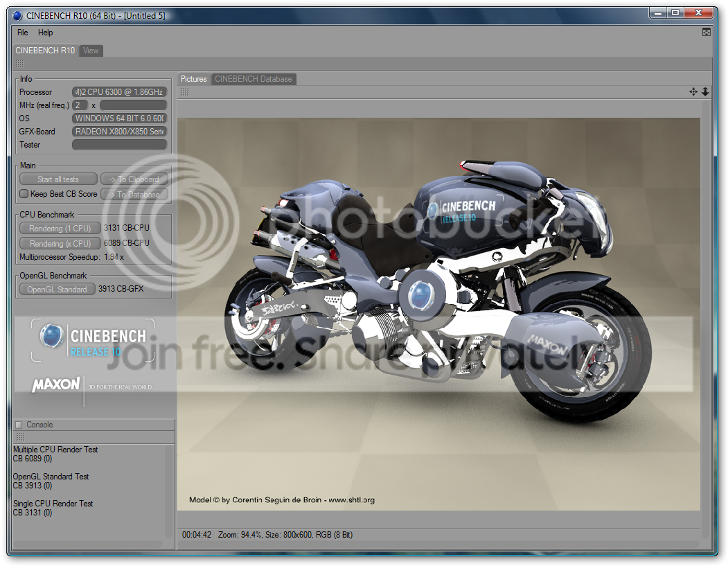Click Single CPU Render Test console line

[x=53, y=504]
